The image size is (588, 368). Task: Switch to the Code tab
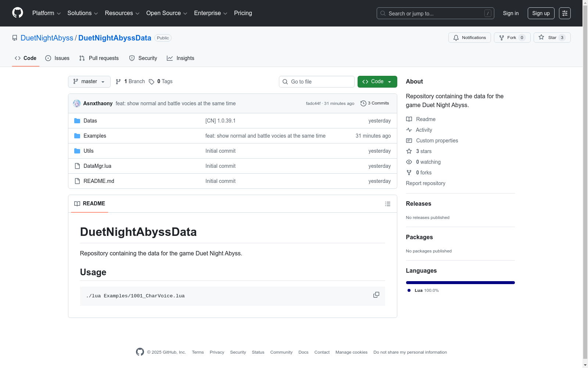click(26, 58)
